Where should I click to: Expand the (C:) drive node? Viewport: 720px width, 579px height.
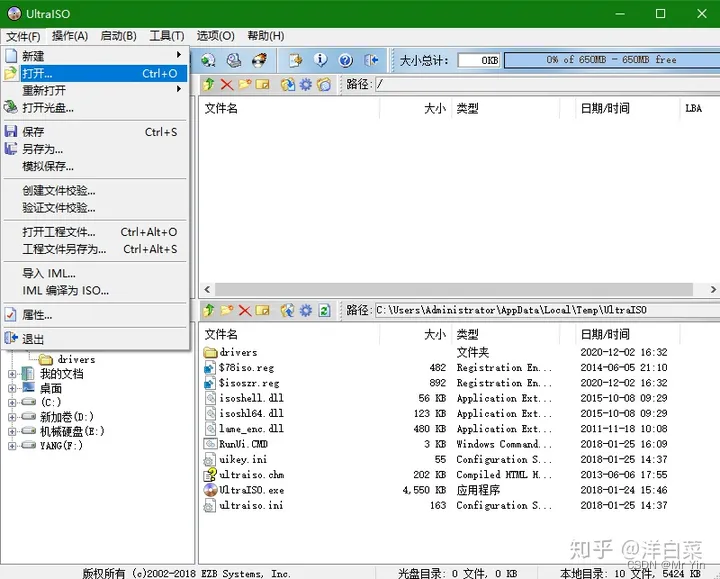tap(12, 403)
